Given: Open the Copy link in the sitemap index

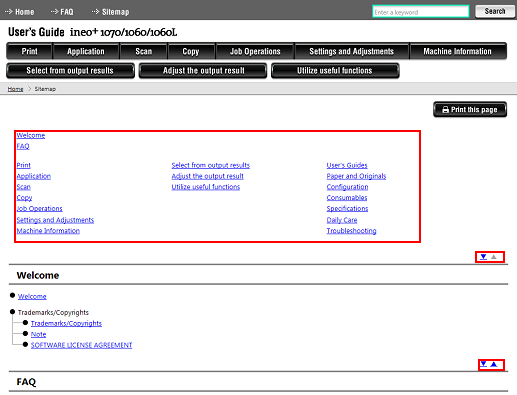Looking at the screenshot, I should (x=24, y=198).
